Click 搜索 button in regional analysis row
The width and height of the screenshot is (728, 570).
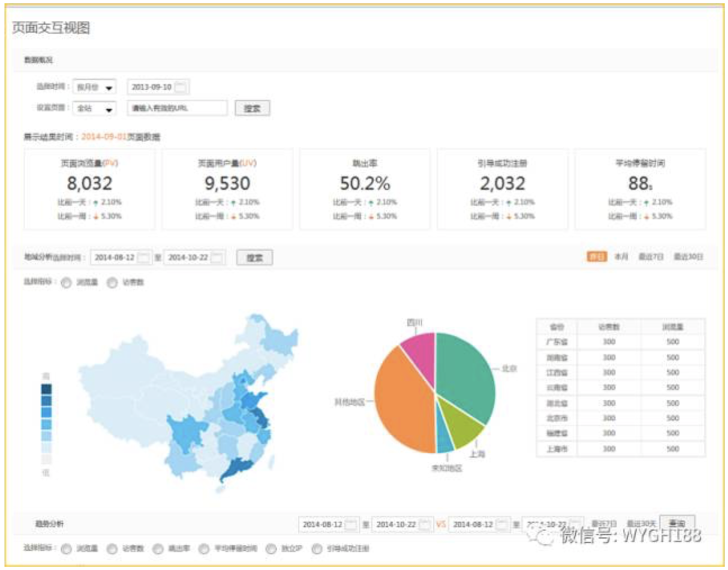pyautogui.click(x=254, y=257)
